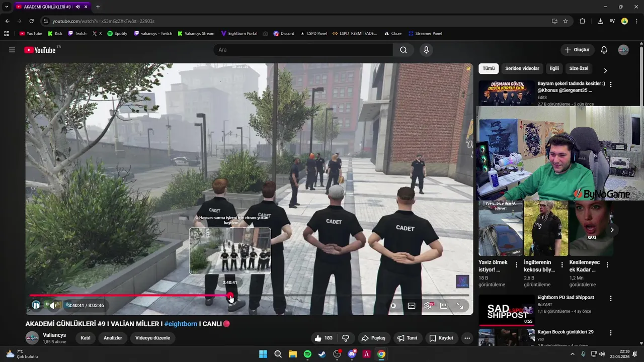Viewport: 644px width, 362px height.
Task: Open options for Kağan Bozok günlükleri 29
Action: (x=611, y=333)
